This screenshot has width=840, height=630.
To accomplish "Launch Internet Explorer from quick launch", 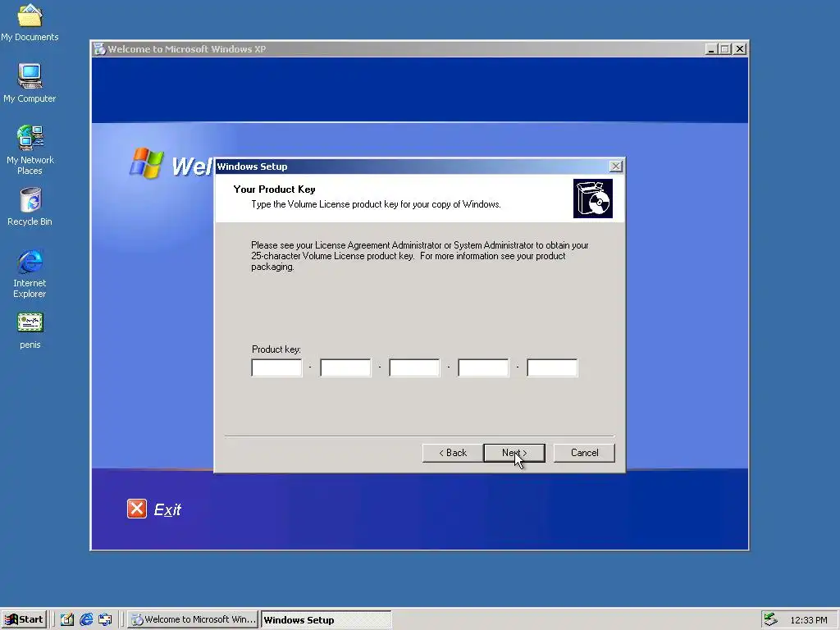I will pyautogui.click(x=86, y=620).
